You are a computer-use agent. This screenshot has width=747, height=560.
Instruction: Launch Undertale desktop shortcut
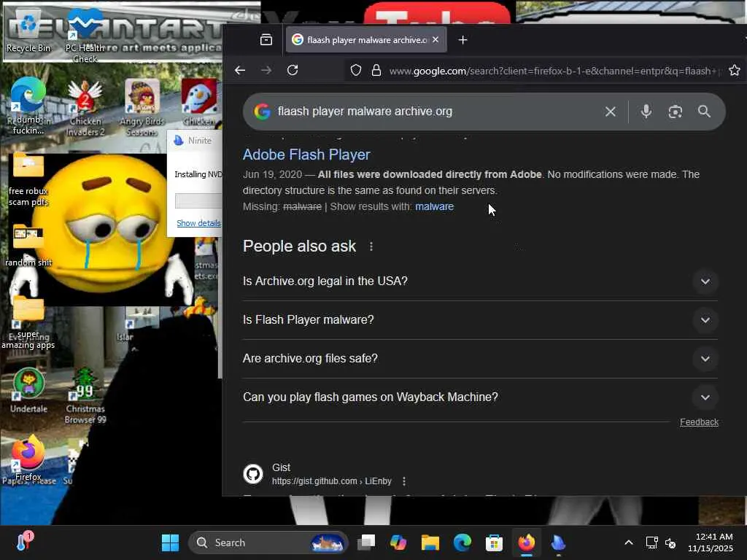click(28, 390)
